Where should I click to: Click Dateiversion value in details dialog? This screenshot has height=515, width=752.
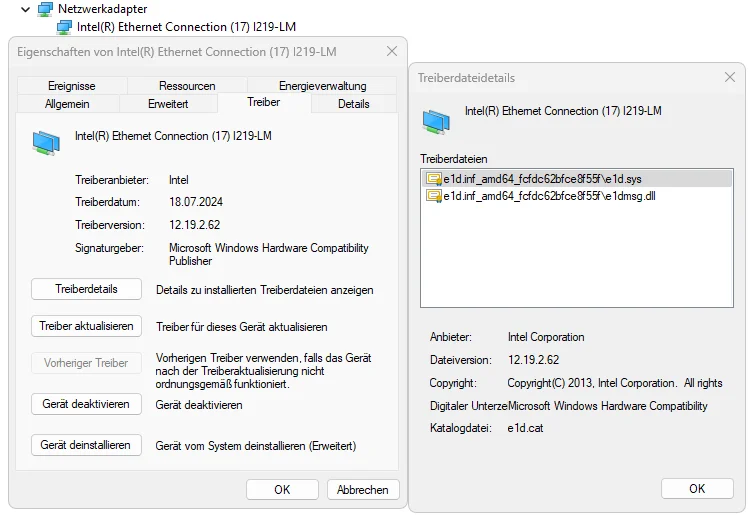(x=533, y=360)
